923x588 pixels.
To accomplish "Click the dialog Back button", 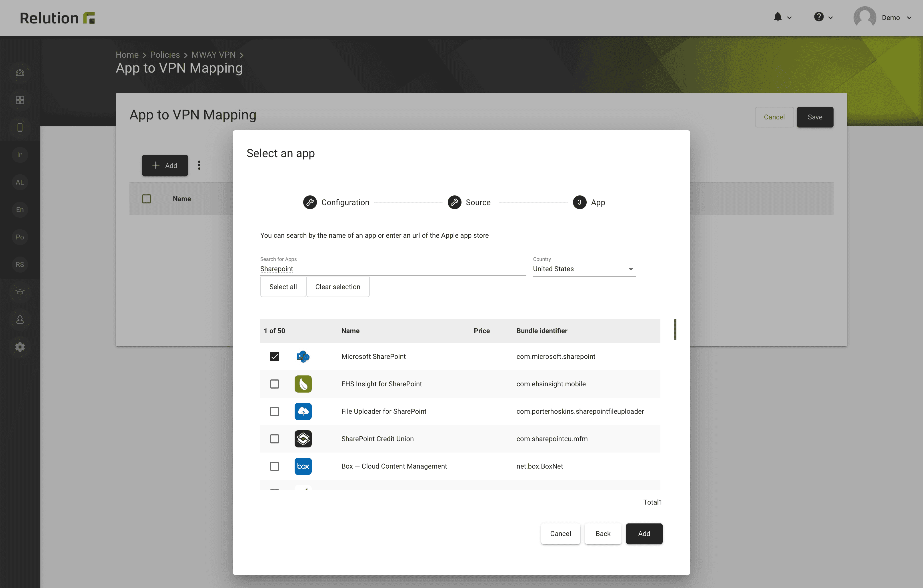I will [x=603, y=533].
